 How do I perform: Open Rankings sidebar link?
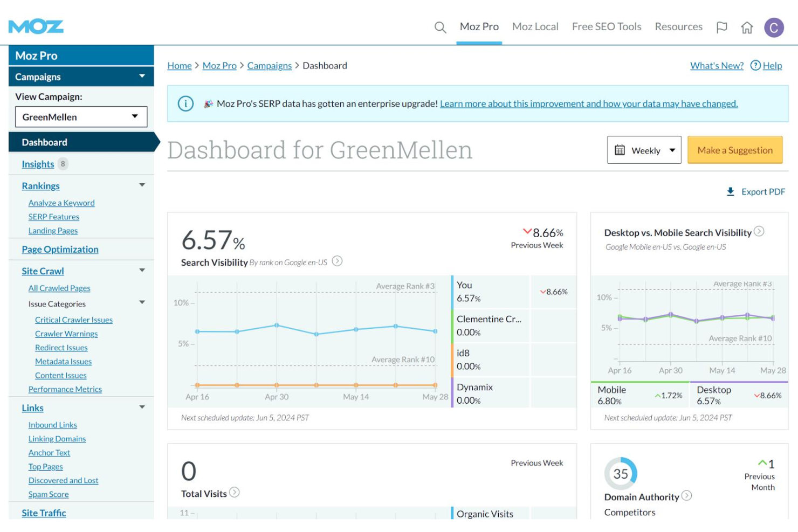(x=40, y=185)
